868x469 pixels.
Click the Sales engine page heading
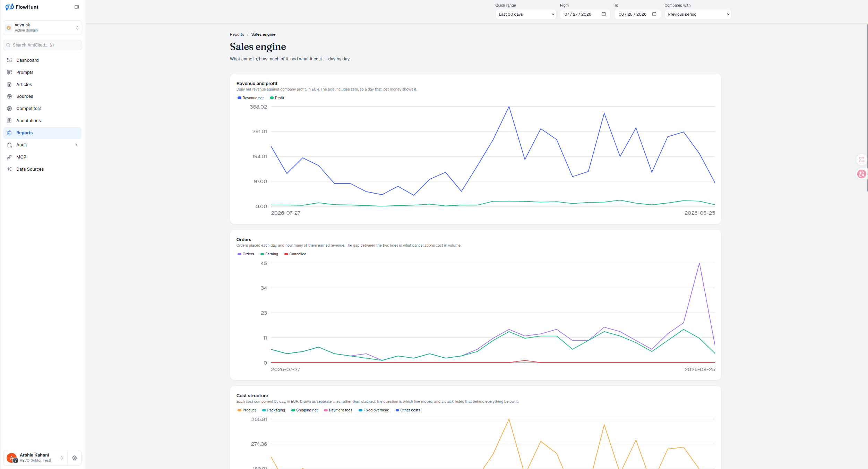click(x=258, y=46)
